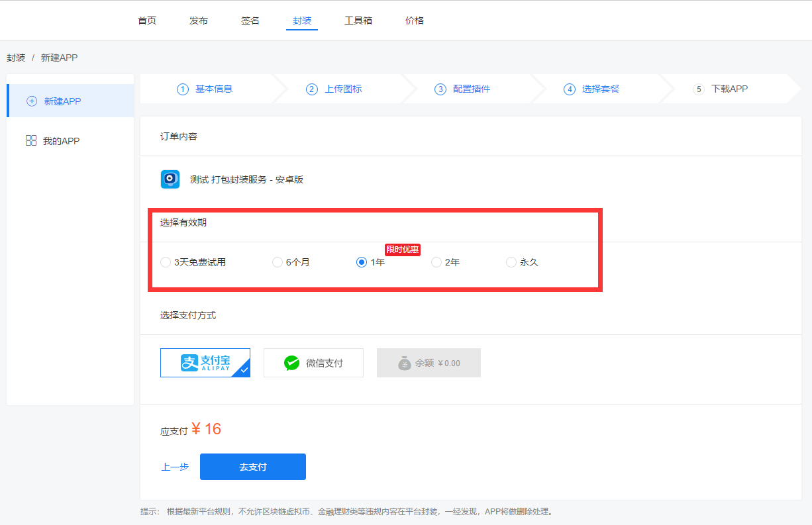Select the 3天免费试用 radio option

(166, 262)
